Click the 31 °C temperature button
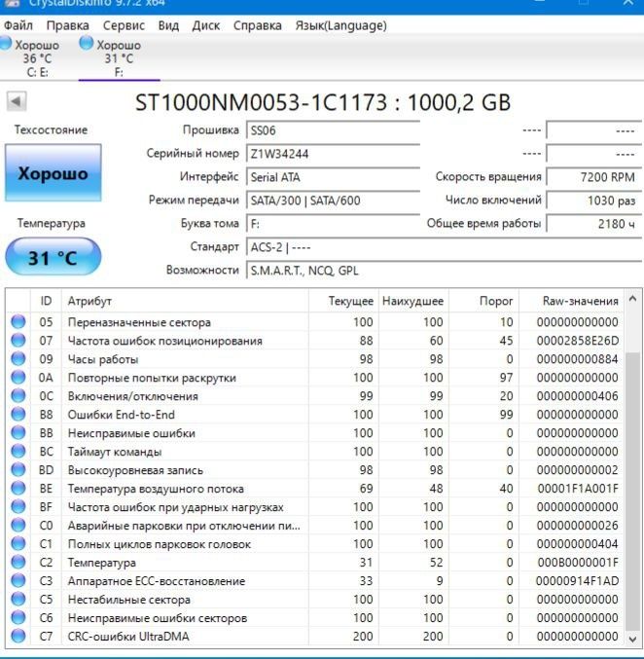 (53, 257)
